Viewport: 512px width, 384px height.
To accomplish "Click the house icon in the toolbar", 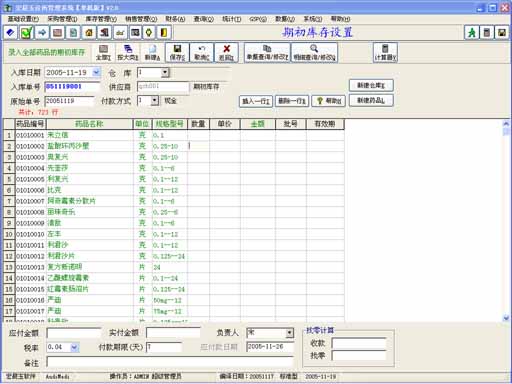I will (x=89, y=32).
